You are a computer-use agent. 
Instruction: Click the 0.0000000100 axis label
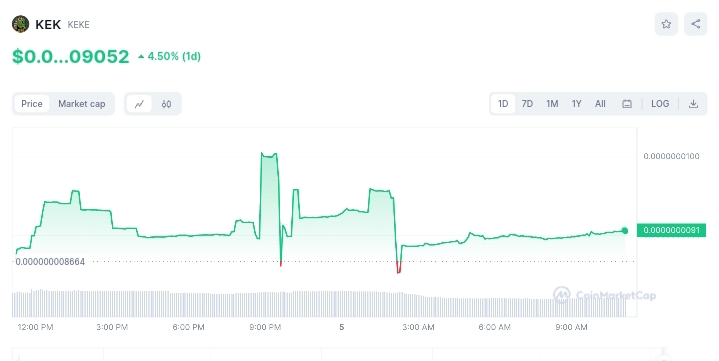[671, 156]
